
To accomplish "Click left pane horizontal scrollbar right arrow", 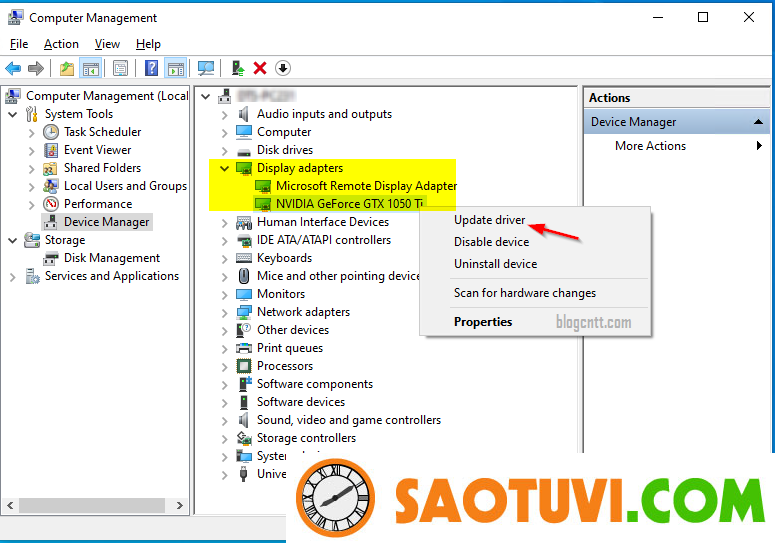I will click(180, 505).
